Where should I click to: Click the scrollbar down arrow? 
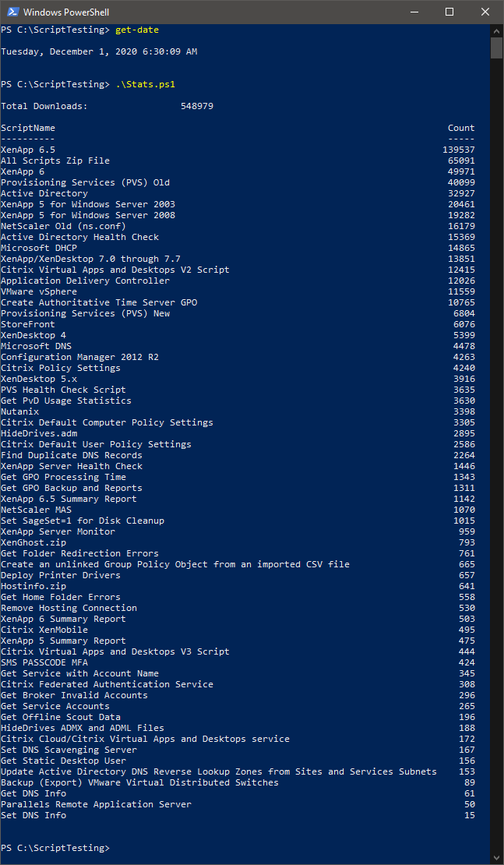496,858
